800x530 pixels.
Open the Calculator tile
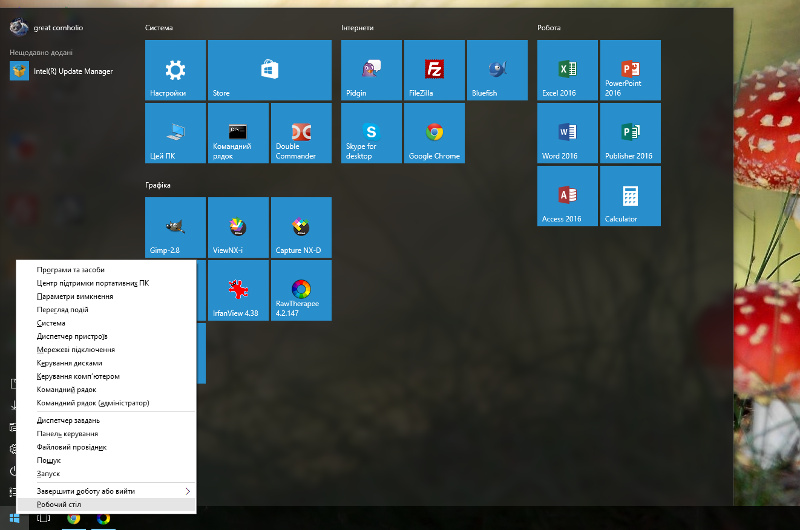coord(631,196)
